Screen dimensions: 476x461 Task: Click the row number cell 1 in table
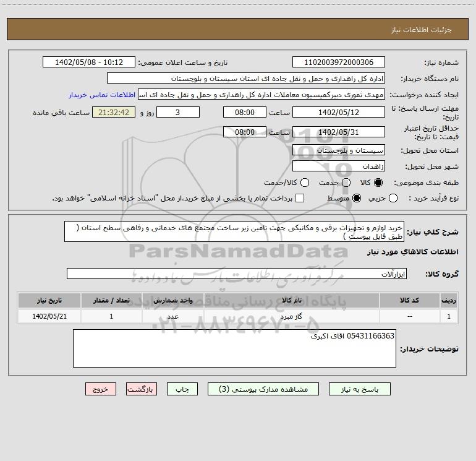[449, 316]
